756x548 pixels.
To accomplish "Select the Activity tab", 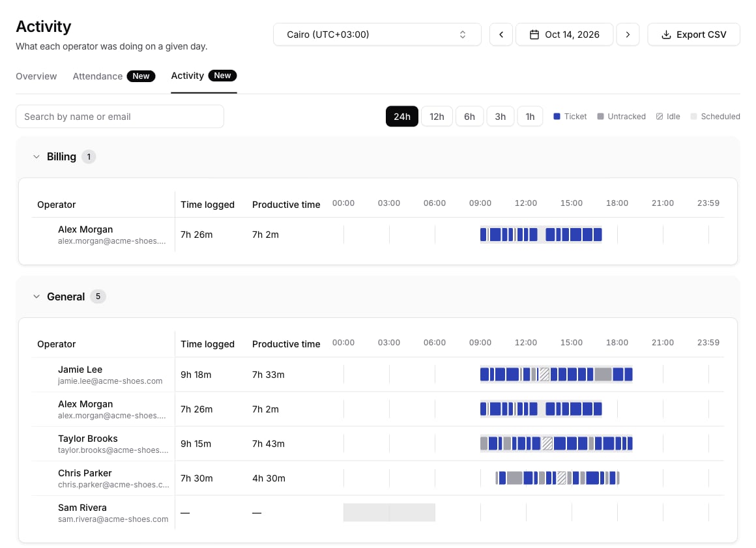I will (x=203, y=76).
